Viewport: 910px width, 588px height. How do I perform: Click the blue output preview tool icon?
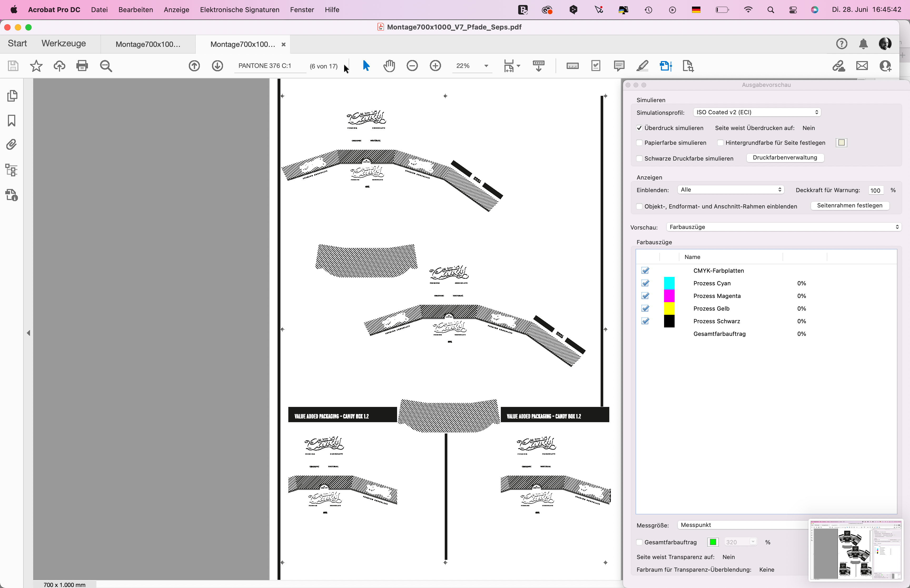[666, 66]
